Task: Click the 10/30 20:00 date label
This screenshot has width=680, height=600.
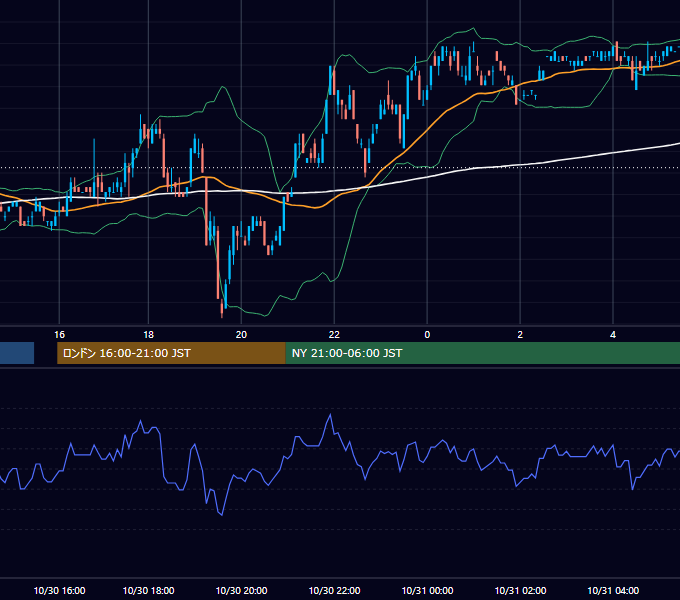Action: [241, 590]
